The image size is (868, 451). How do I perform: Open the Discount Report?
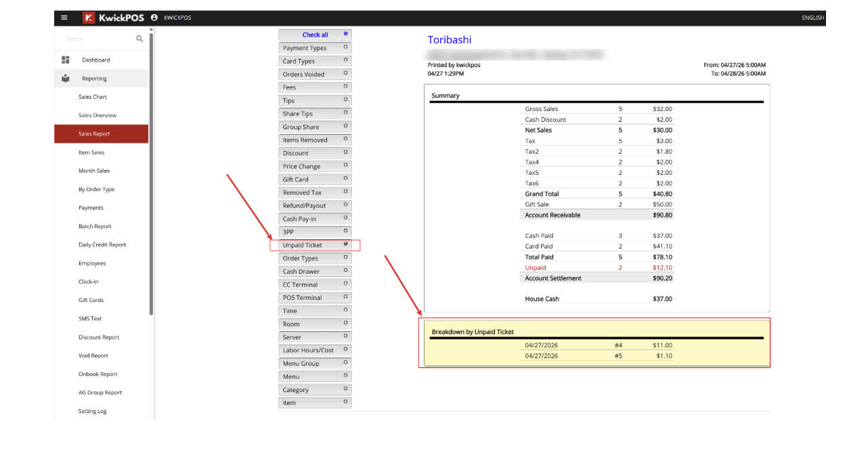coord(101,337)
